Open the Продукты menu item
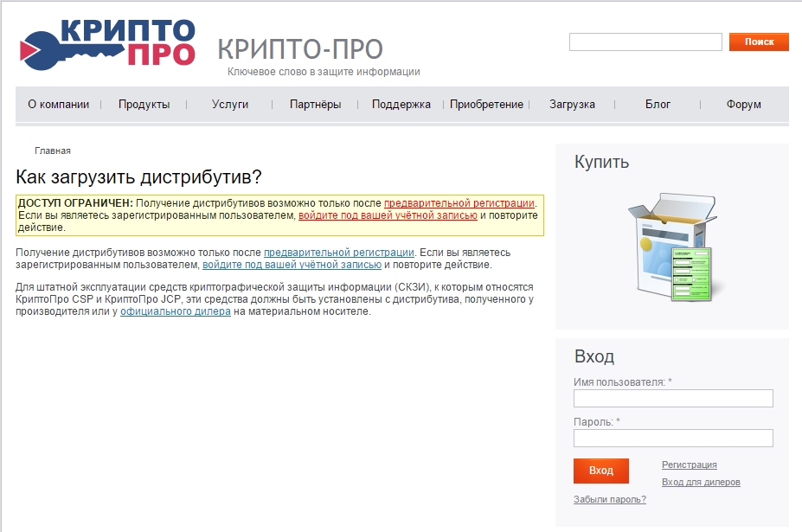Screen dimensions: 802x532 [144, 105]
